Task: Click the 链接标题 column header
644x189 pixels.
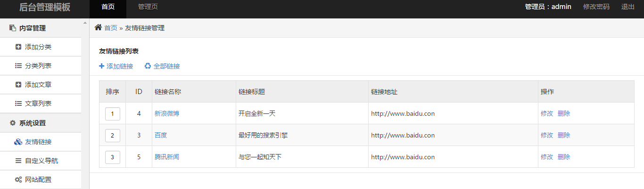Action: 302,92
